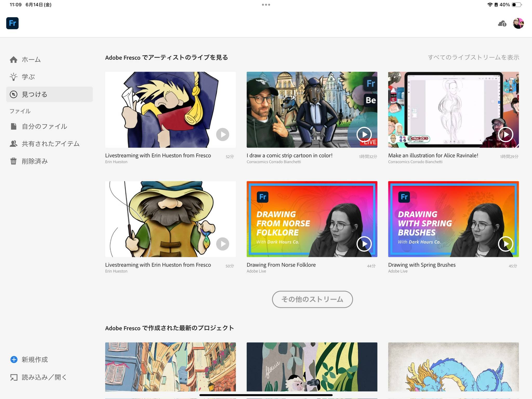Show more with その他のストリーム button

tap(312, 299)
